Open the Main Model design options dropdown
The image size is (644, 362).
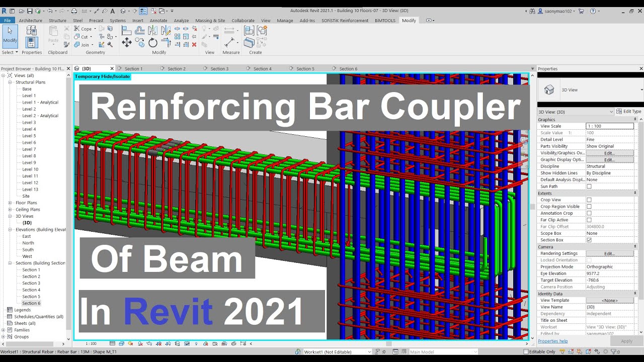[443, 352]
